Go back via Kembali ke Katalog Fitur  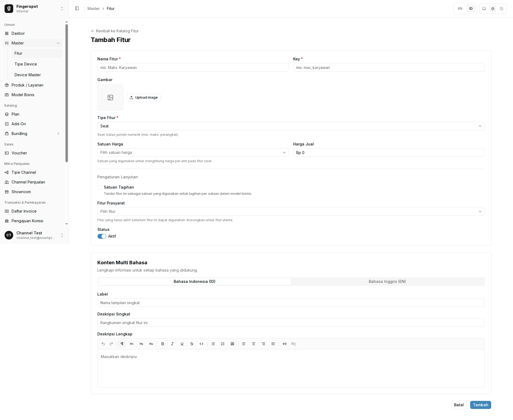[x=115, y=31]
